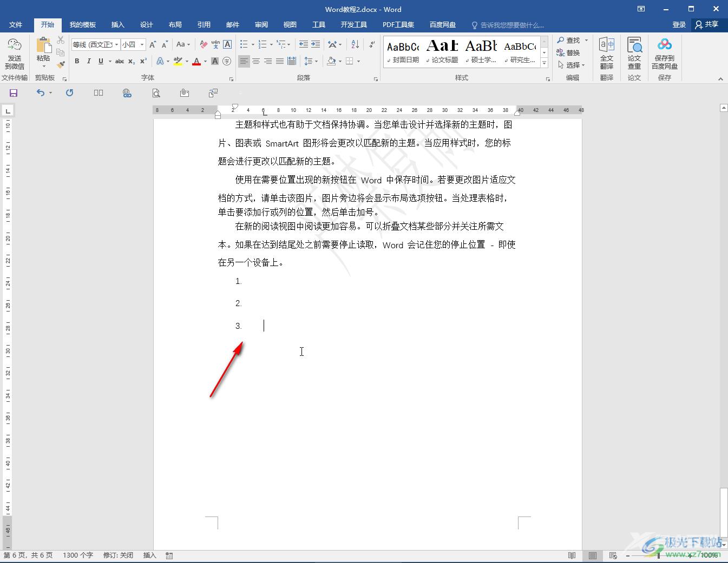Sort the paragraphs A to Z

pos(355,44)
